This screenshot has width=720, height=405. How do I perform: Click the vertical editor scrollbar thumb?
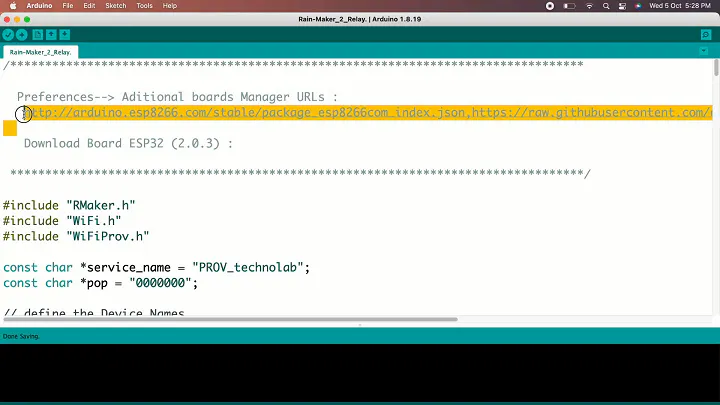716,68
